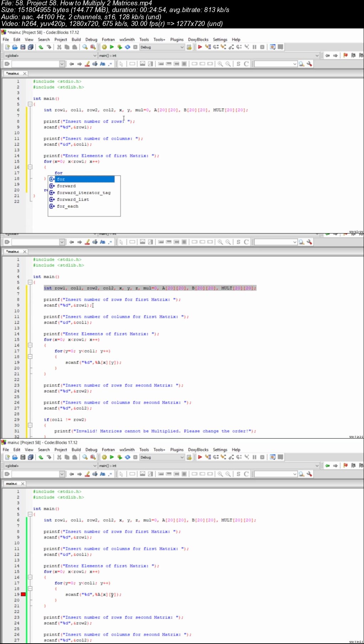Image resolution: width=364 pixels, height=644 pixels.
Task: Click Zoom out magnifier in second frame toolbar
Action: [228, 242]
